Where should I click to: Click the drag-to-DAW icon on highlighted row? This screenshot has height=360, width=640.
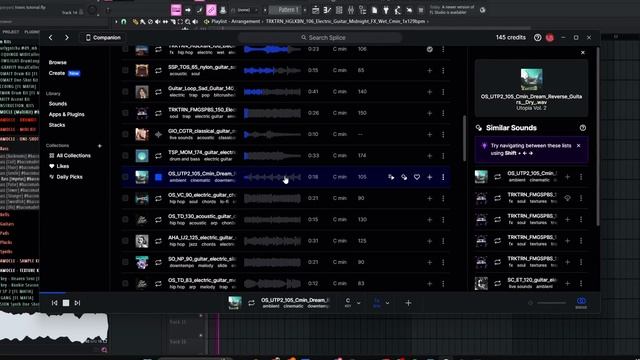391,177
